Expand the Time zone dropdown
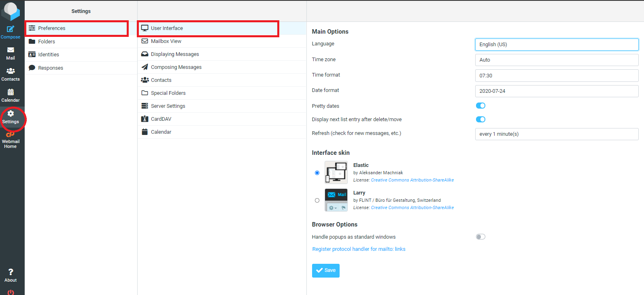This screenshot has width=644, height=295. [557, 60]
